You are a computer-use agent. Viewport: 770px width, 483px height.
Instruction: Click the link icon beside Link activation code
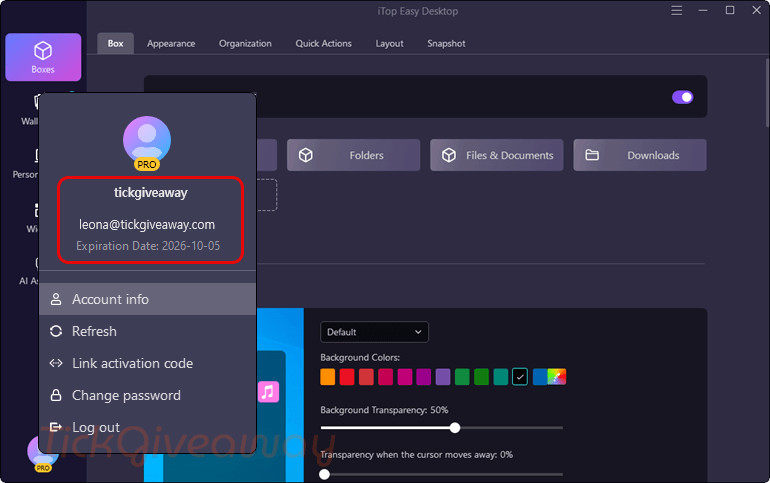click(x=56, y=363)
